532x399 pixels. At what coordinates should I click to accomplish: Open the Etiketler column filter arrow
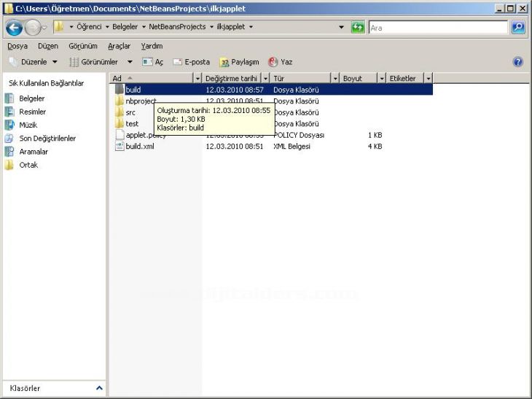[429, 79]
